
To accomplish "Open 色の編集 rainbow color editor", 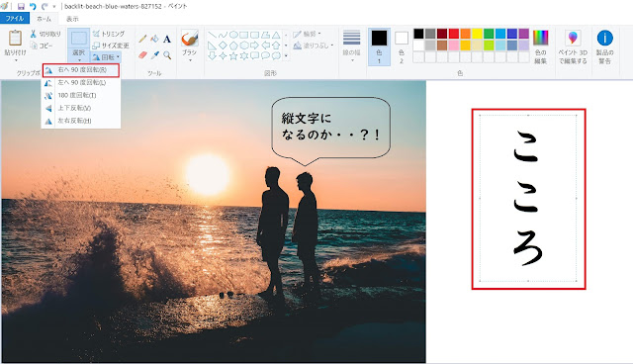I will [x=541, y=46].
